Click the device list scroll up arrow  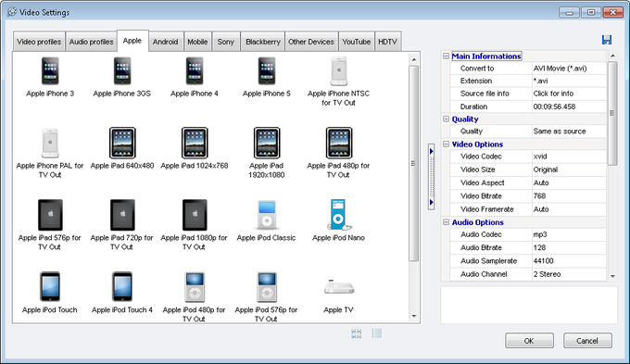414,59
